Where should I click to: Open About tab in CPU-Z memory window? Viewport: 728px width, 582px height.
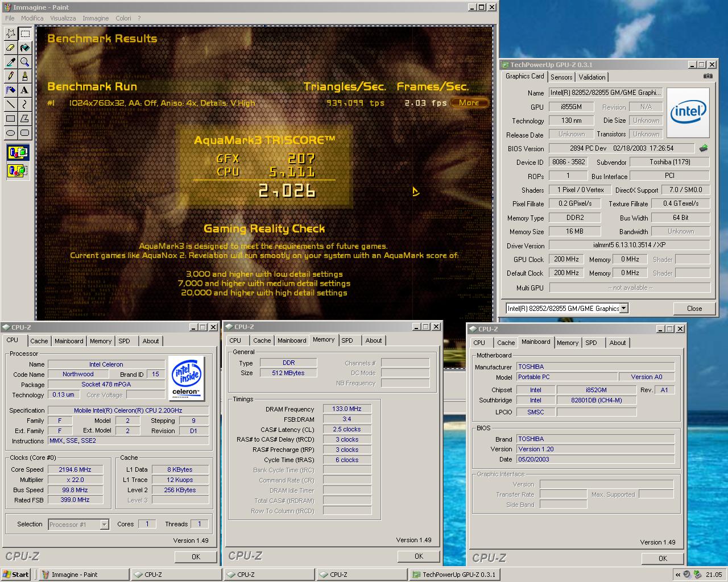(374, 340)
